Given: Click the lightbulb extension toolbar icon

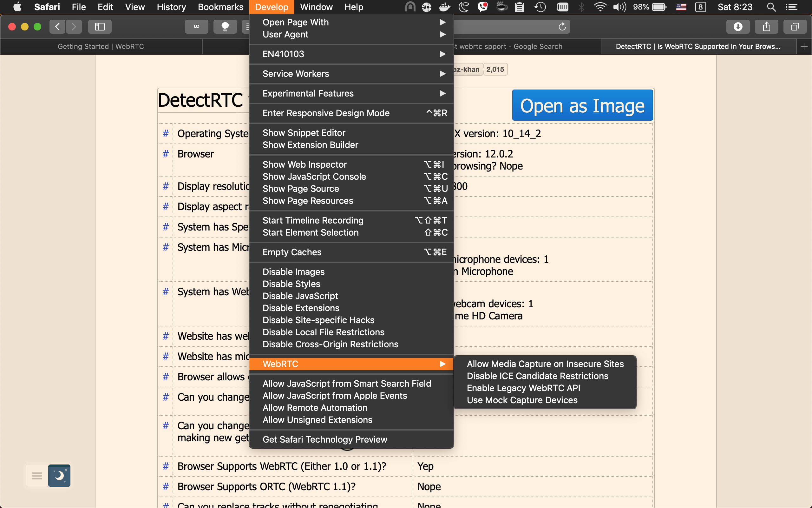Looking at the screenshot, I should (x=225, y=27).
